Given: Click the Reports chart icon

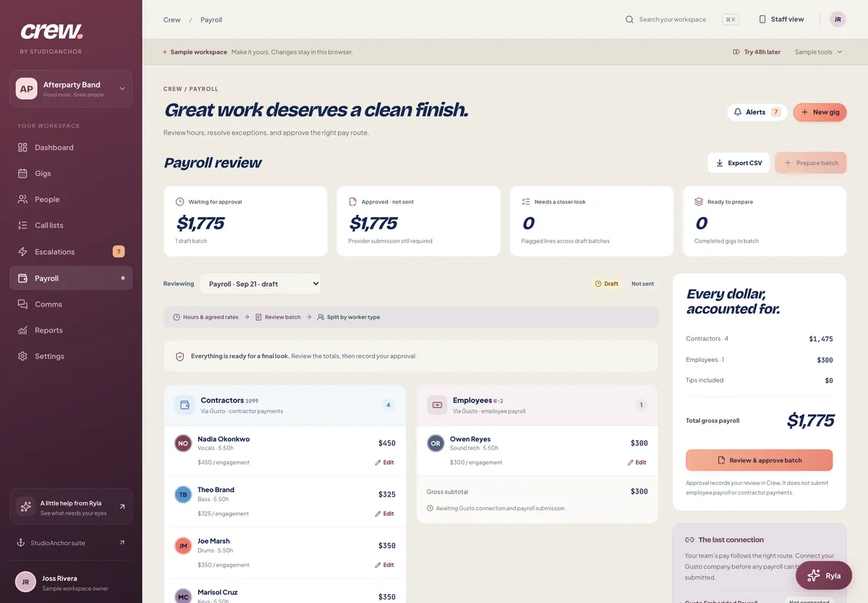Looking at the screenshot, I should tap(22, 331).
